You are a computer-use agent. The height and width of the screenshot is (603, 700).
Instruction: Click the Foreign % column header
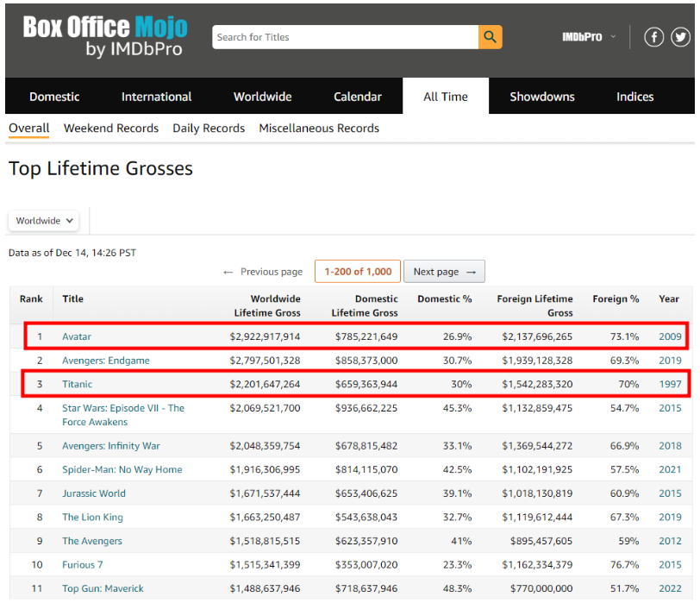tap(616, 298)
